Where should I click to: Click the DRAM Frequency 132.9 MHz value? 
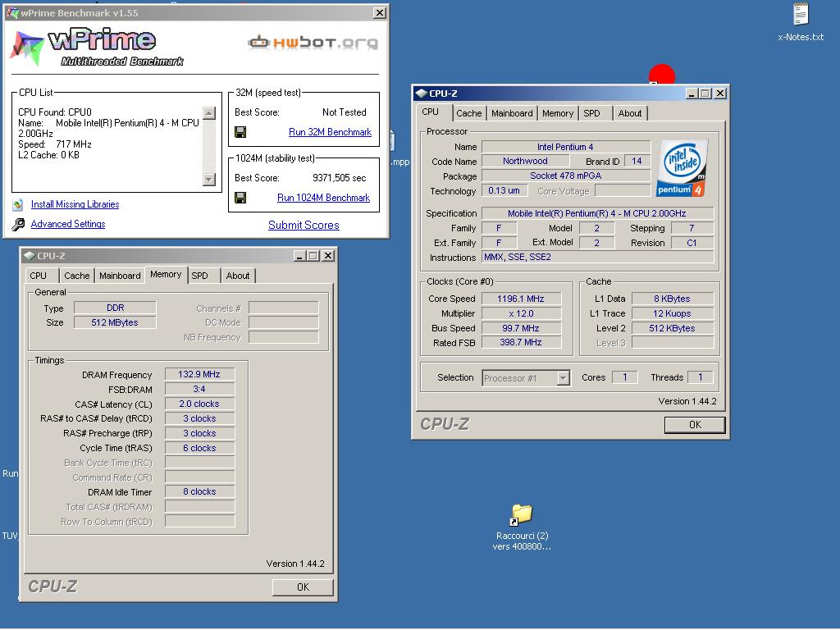pyautogui.click(x=199, y=374)
